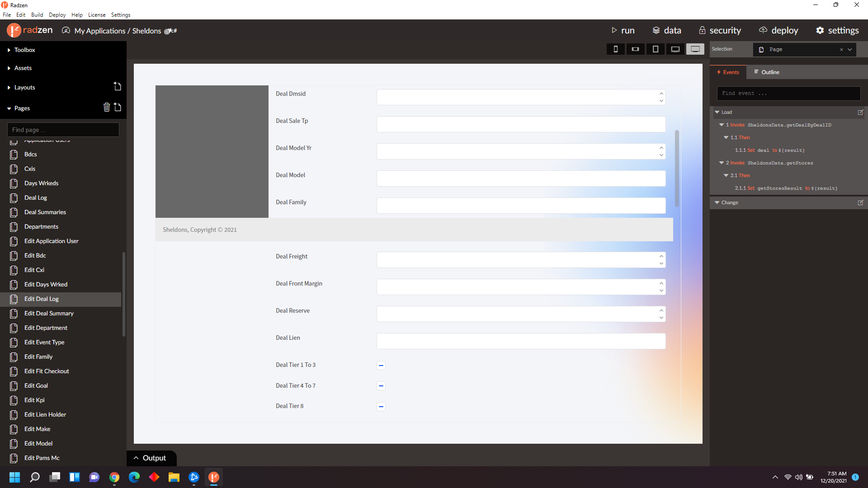Image resolution: width=868 pixels, height=488 pixels.
Task: Click the Deal Sale Tp input field
Action: click(521, 124)
